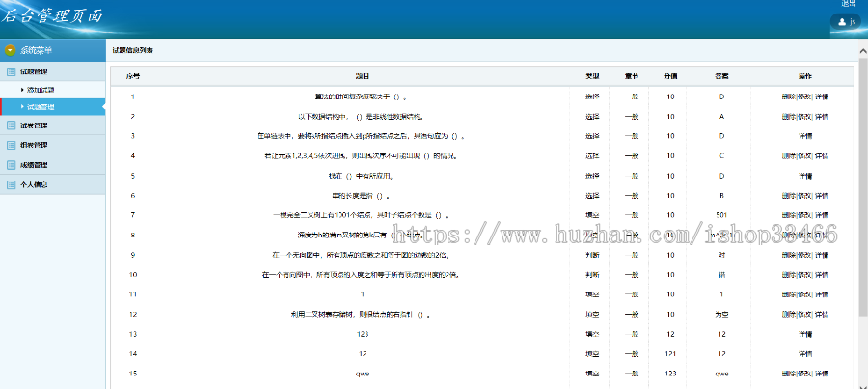The width and height of the screenshot is (868, 389).
Task: Click the vertical scrollbar thumb
Action: (x=863, y=188)
